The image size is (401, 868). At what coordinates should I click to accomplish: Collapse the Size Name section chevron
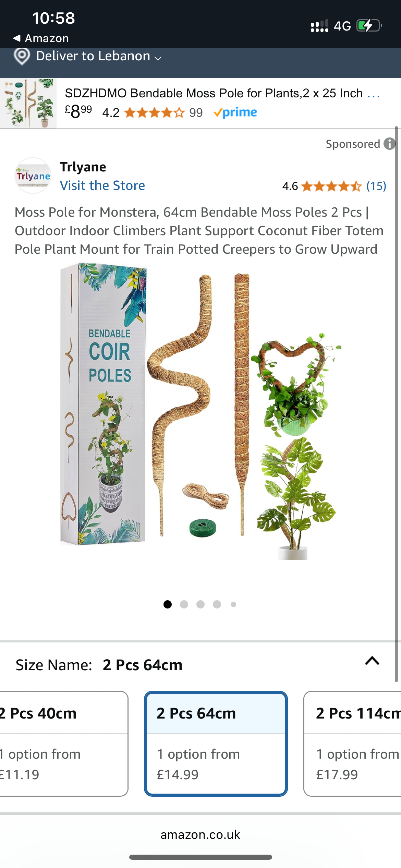point(372,661)
